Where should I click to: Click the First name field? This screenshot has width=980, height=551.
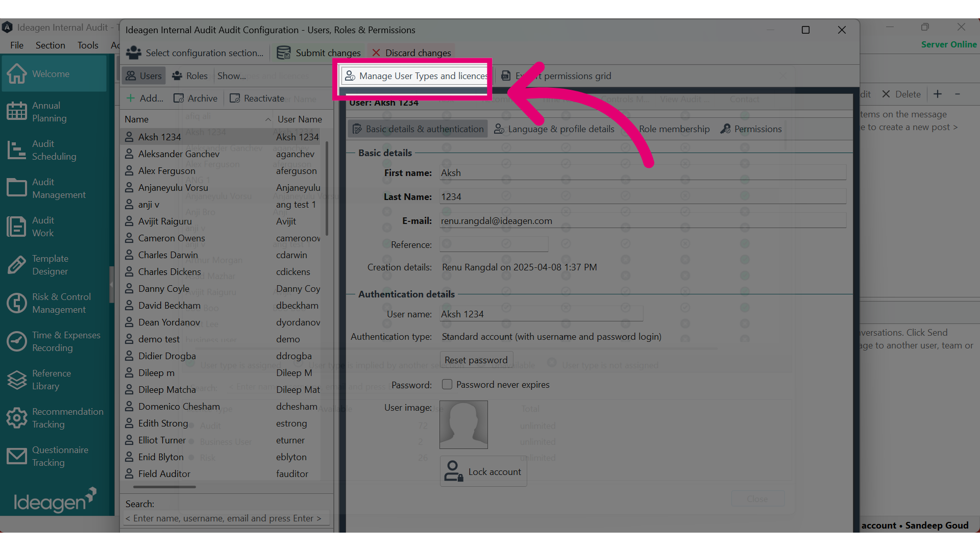[643, 173]
